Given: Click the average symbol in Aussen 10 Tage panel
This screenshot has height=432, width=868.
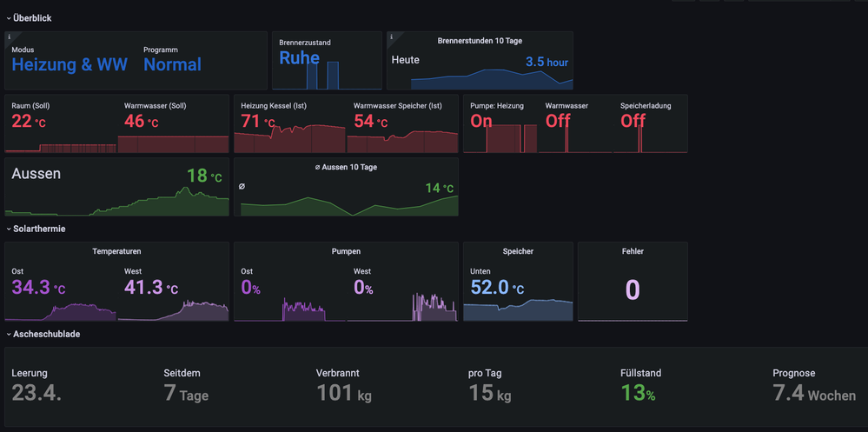Looking at the screenshot, I should click(x=242, y=186).
